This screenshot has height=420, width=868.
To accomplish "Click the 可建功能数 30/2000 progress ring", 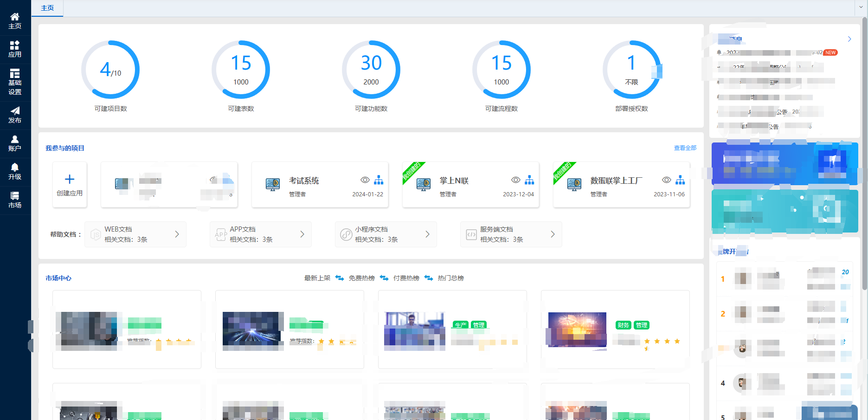I will click(x=371, y=70).
